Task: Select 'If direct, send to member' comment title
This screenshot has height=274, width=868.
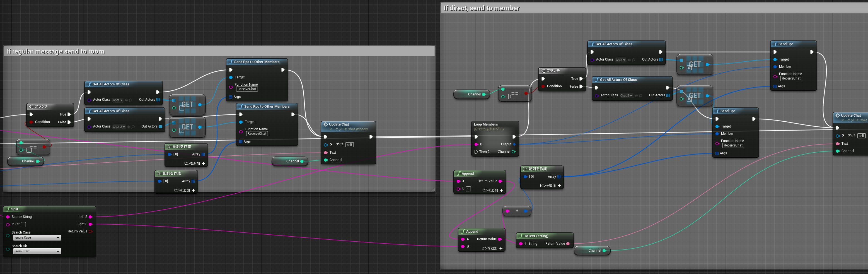Action: 482,8
